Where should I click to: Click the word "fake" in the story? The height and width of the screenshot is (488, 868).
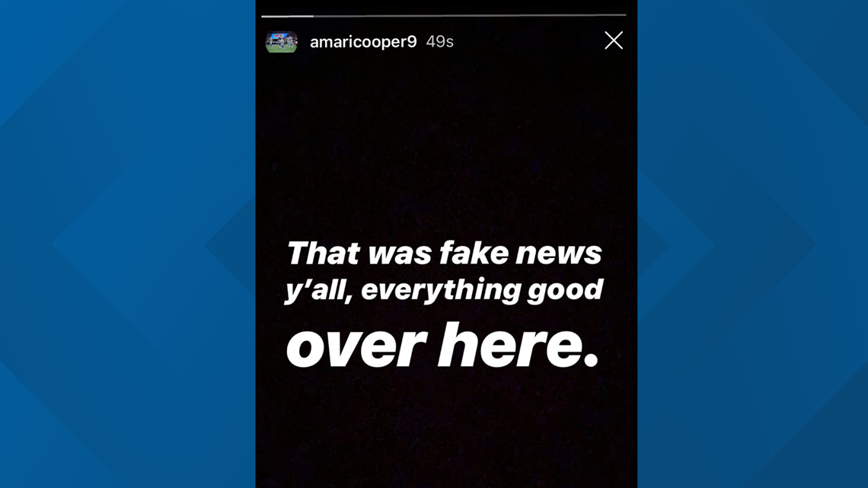click(474, 254)
